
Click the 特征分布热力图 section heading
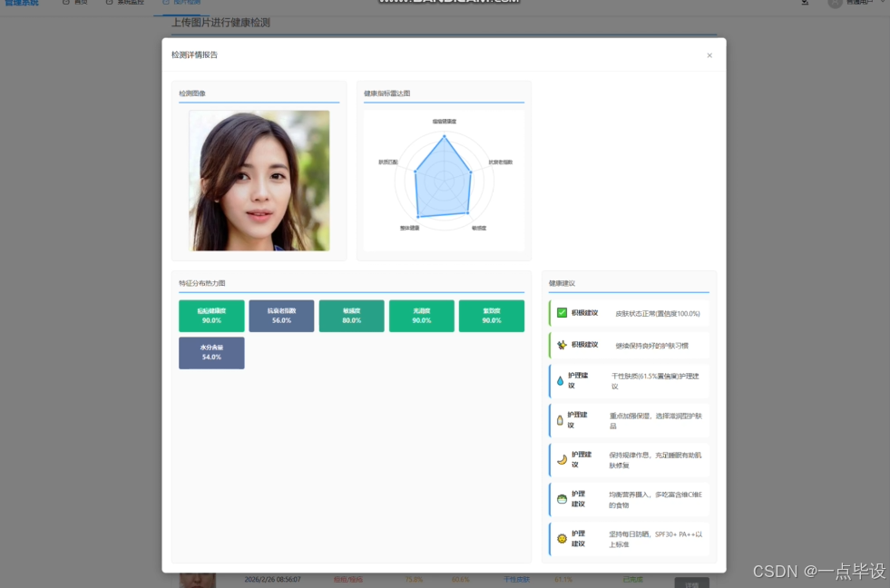[x=202, y=283]
